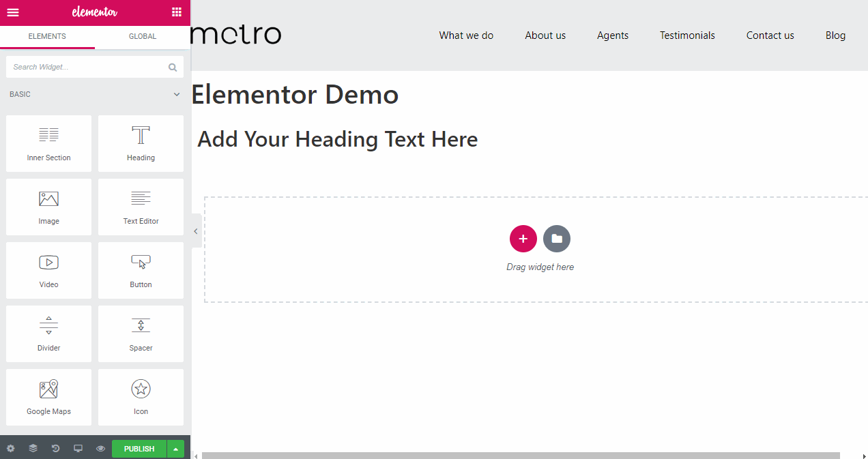The width and height of the screenshot is (868, 459).
Task: Open Contact us menu item
Action: pos(770,35)
